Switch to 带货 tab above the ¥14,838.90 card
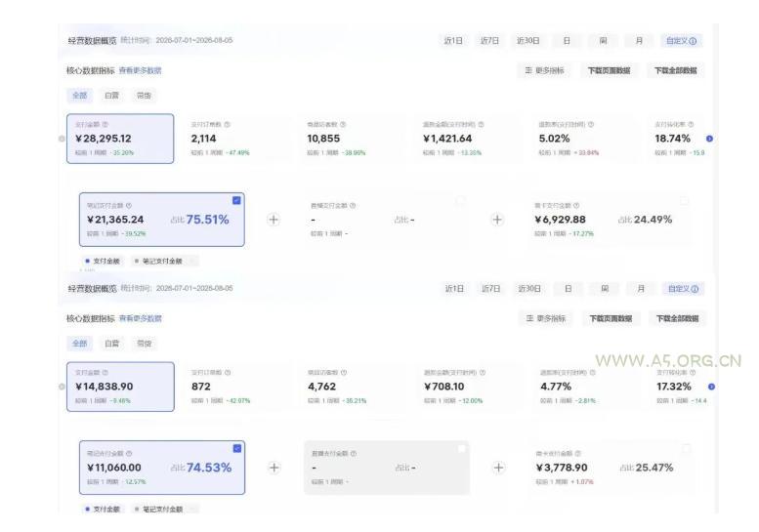Image resolution: width=759 pixels, height=532 pixels. click(x=144, y=344)
